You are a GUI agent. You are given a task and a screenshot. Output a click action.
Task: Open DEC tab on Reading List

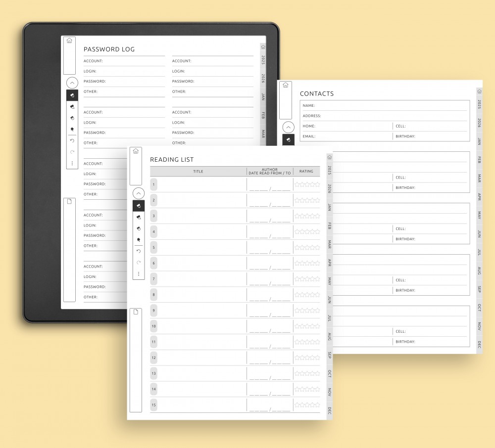(330, 410)
